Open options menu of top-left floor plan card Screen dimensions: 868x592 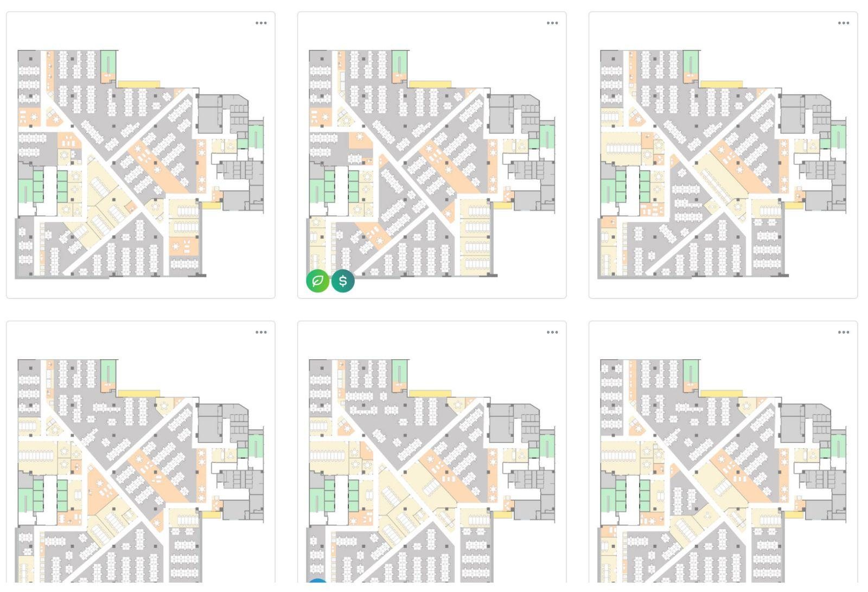261,23
